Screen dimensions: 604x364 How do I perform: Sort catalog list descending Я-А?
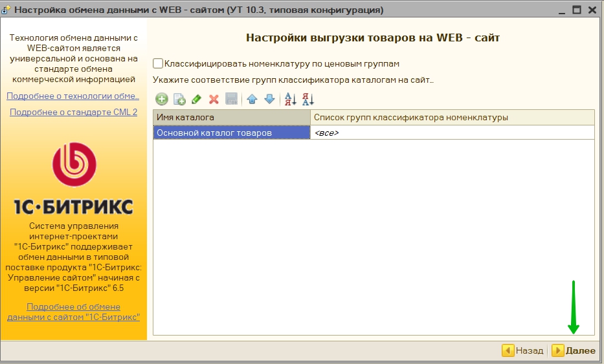(308, 100)
